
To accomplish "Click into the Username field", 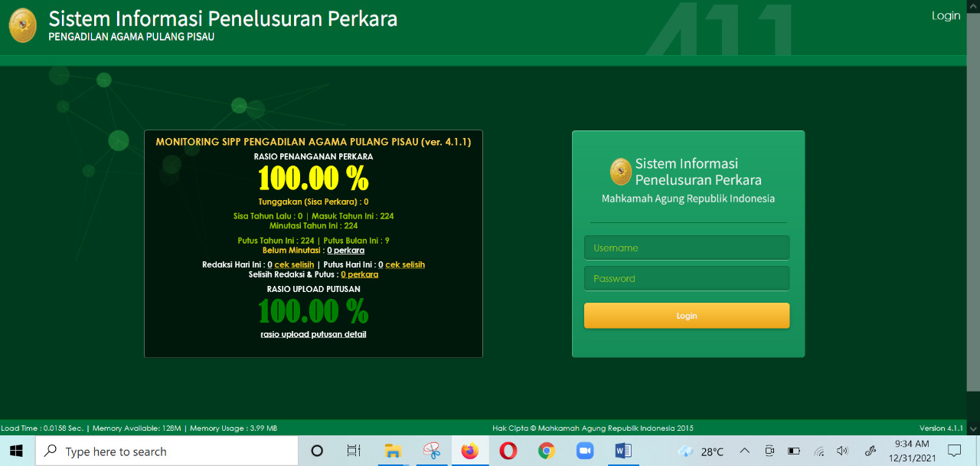I will pos(686,248).
